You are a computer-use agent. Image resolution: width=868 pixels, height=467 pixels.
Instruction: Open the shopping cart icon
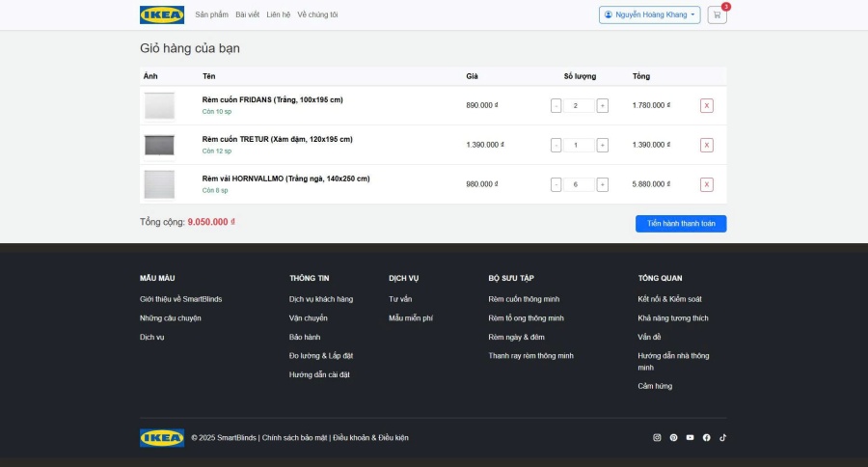717,15
